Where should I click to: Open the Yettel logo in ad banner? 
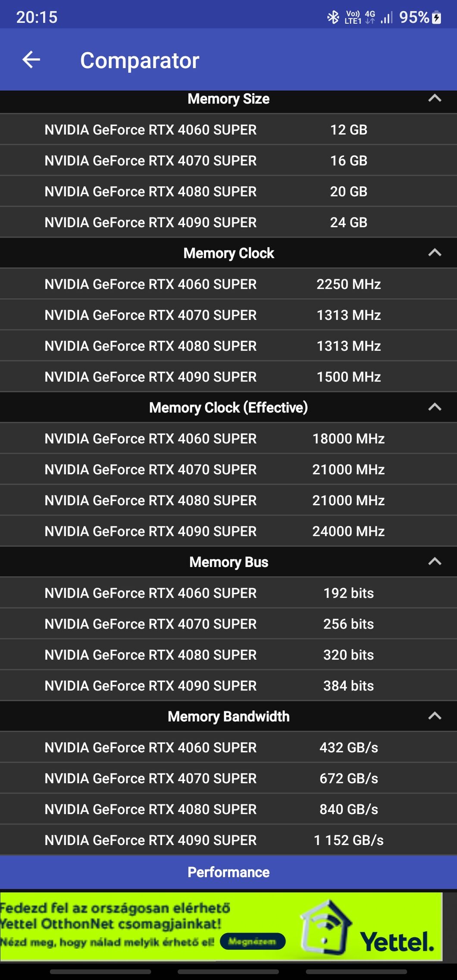click(x=397, y=941)
